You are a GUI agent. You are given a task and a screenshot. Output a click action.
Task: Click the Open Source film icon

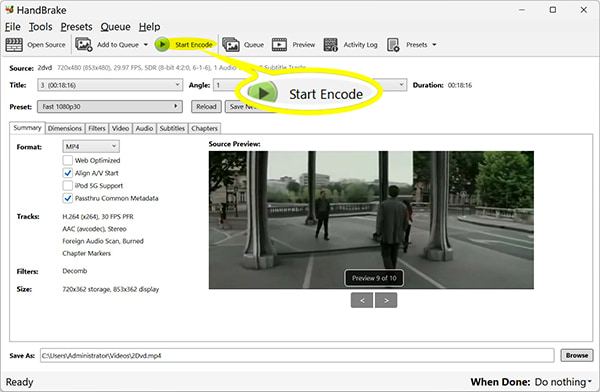pyautogui.click(x=14, y=45)
